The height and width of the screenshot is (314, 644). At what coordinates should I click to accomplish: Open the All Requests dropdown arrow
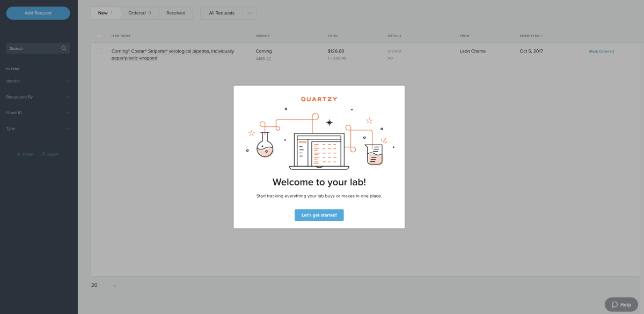coord(250,13)
